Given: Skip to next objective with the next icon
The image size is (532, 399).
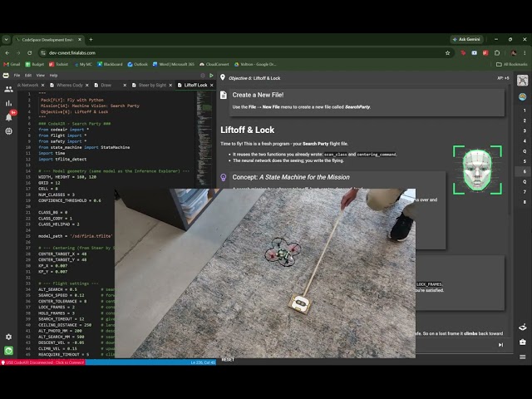Looking at the screenshot, I should click(500, 345).
